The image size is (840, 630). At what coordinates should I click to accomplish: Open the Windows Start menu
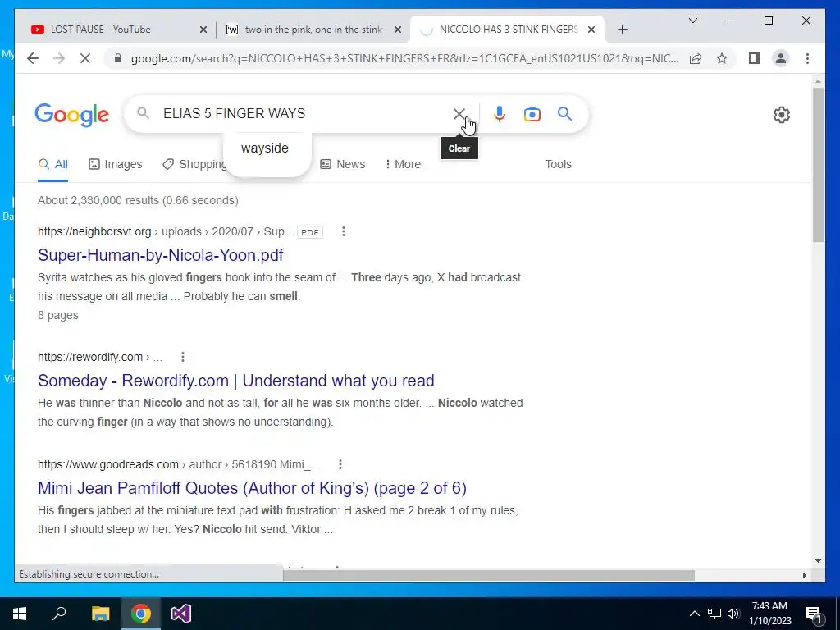click(x=20, y=614)
